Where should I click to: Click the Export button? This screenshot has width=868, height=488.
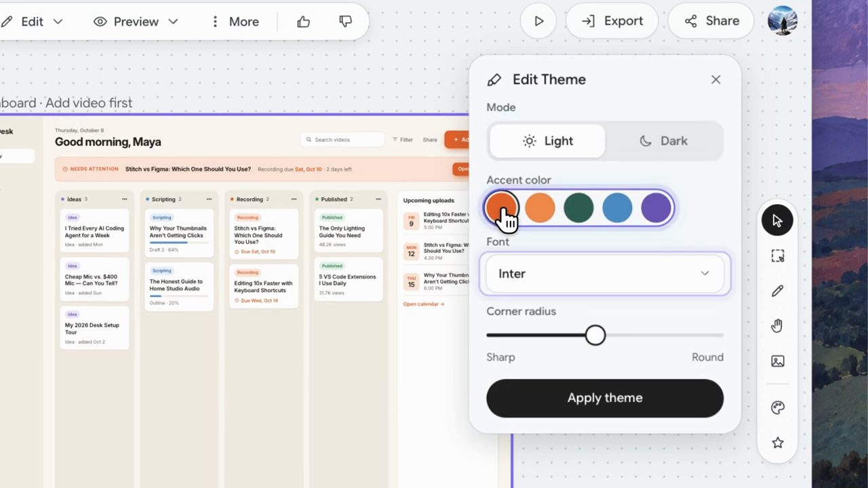[612, 21]
